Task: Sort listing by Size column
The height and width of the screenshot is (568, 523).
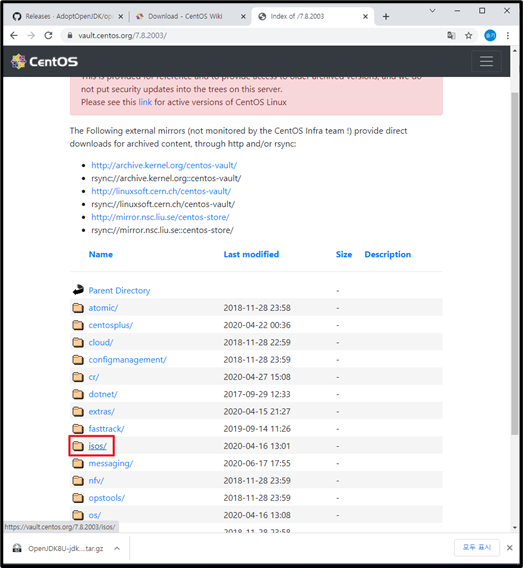Action: tap(344, 254)
